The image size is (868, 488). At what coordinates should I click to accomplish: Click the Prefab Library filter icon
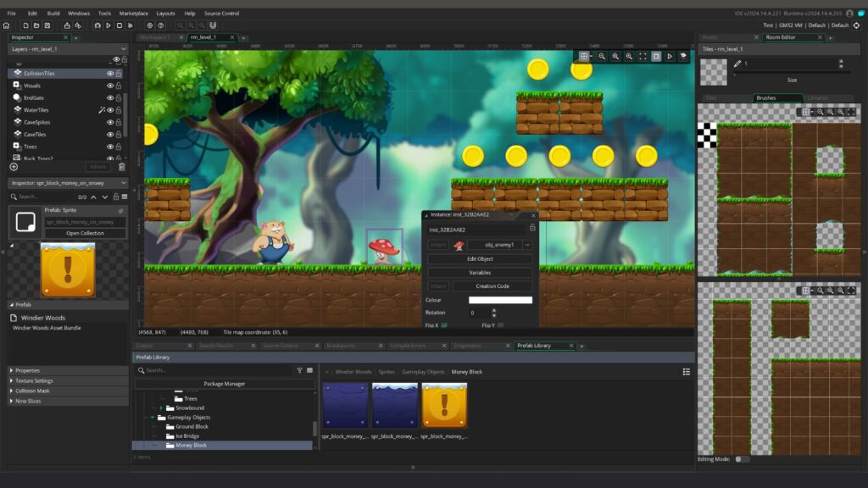tap(299, 370)
